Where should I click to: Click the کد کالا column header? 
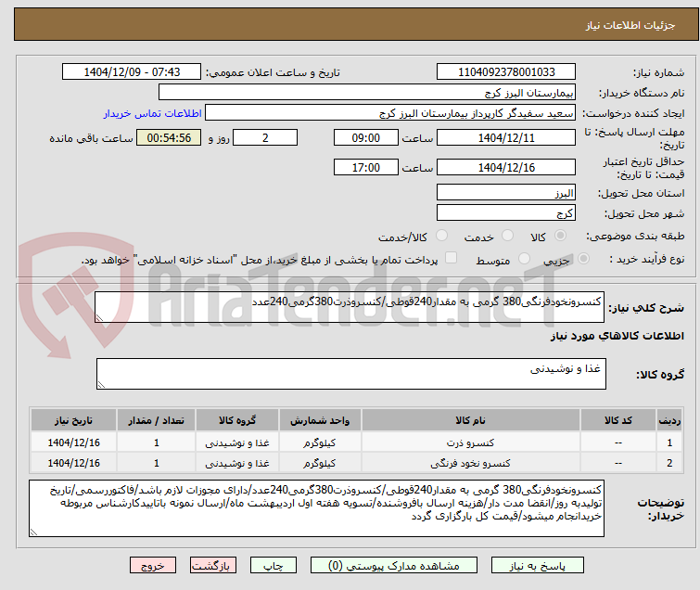(618, 420)
